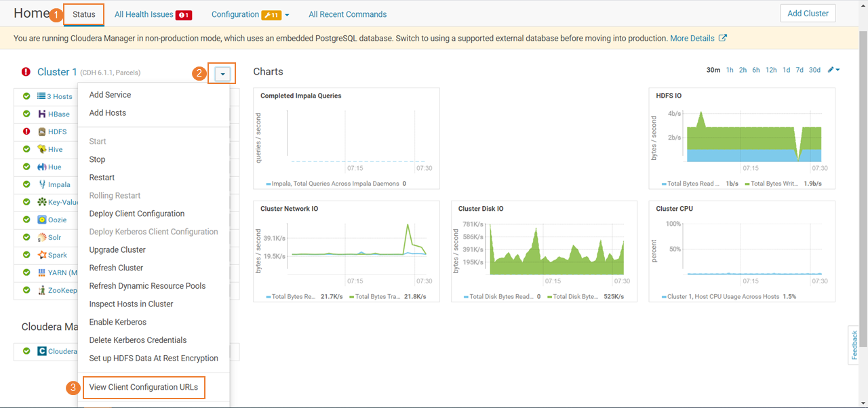The height and width of the screenshot is (408, 868).
Task: Switch to All Health Issues tab
Action: tap(153, 14)
